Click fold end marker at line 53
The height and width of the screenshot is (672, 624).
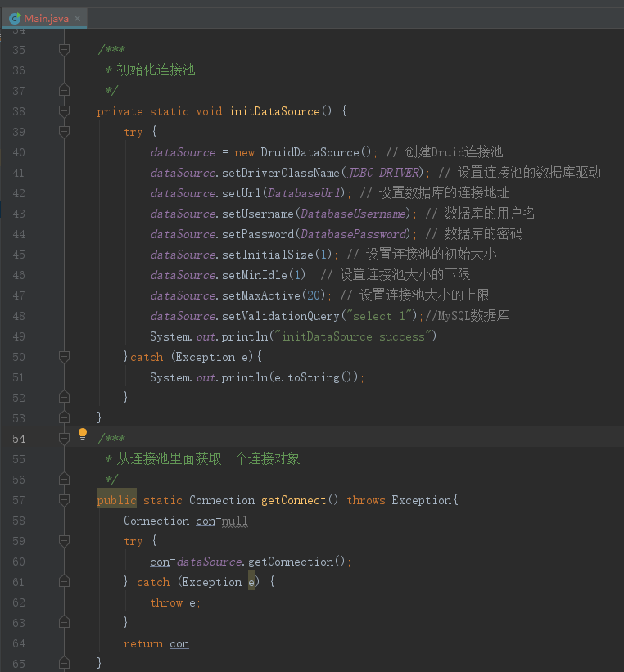pyautogui.click(x=64, y=417)
